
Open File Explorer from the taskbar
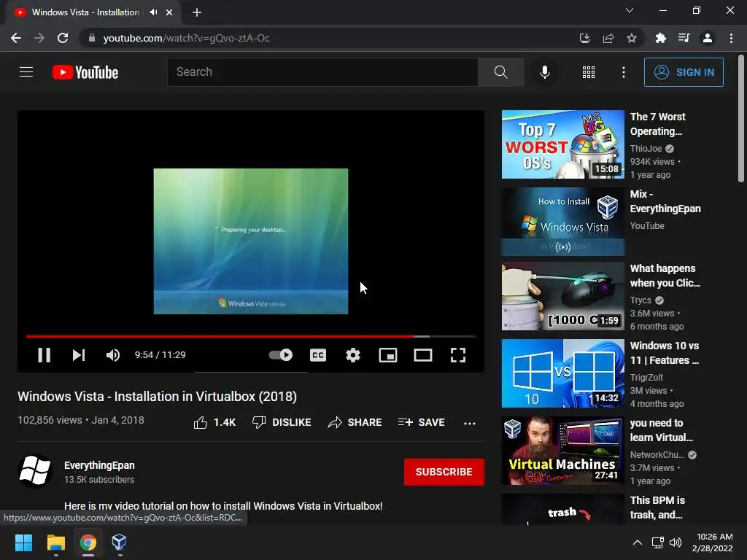55,542
